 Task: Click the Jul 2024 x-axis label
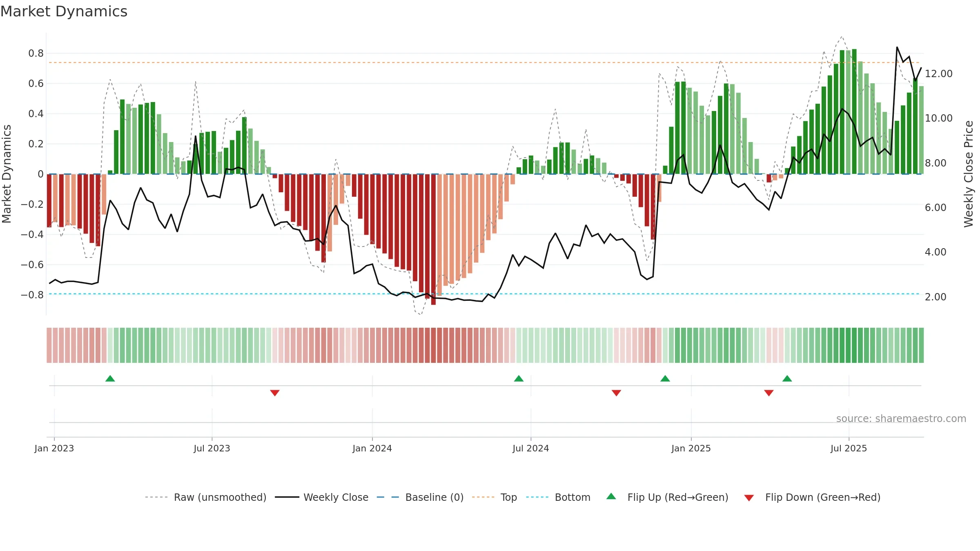tap(531, 449)
